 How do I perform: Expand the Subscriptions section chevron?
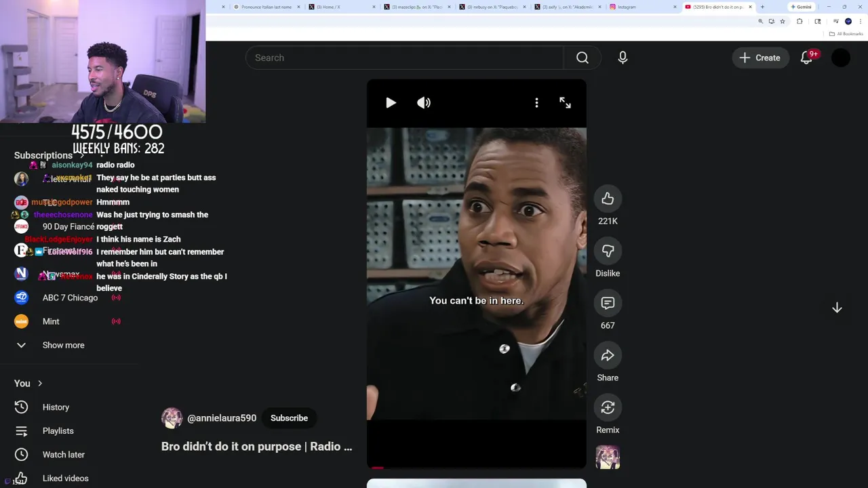tap(83, 155)
